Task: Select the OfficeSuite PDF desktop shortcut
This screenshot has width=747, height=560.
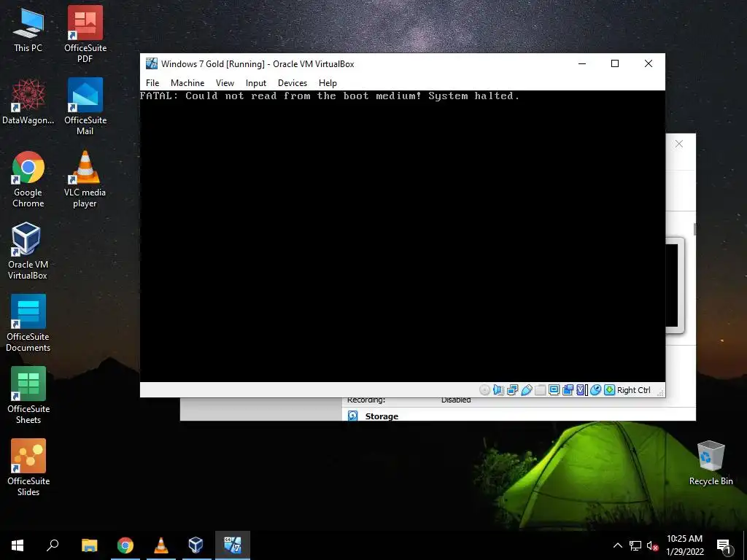Action: (x=85, y=34)
